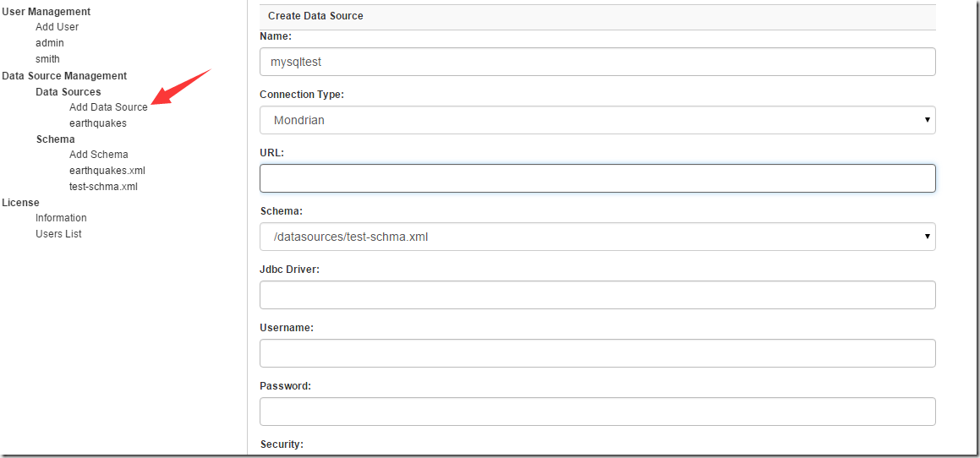The width and height of the screenshot is (980, 458).
Task: Select the admin user entry
Action: tap(49, 43)
